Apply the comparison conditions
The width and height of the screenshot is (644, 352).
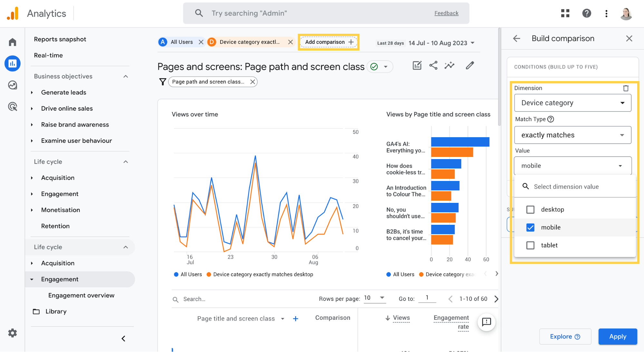coord(618,336)
